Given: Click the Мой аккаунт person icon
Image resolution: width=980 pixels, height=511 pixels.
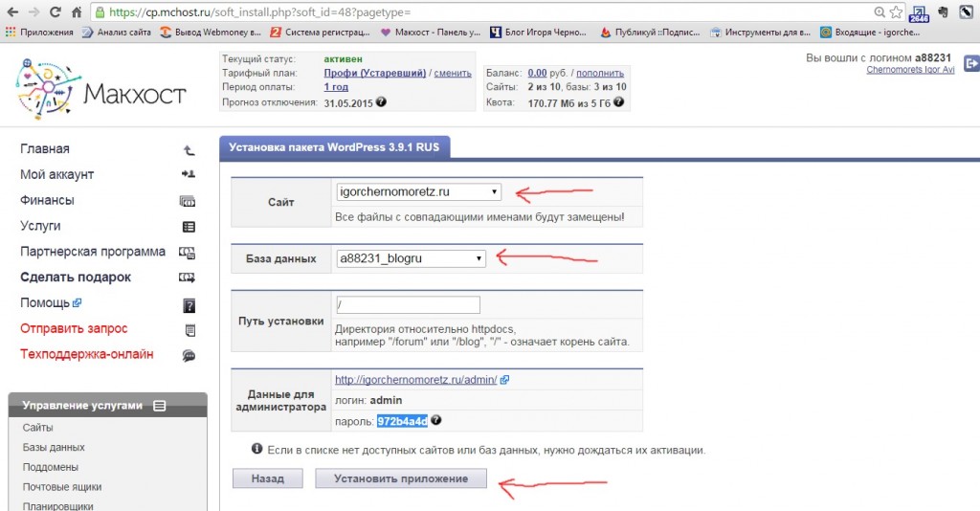Looking at the screenshot, I should (x=189, y=174).
